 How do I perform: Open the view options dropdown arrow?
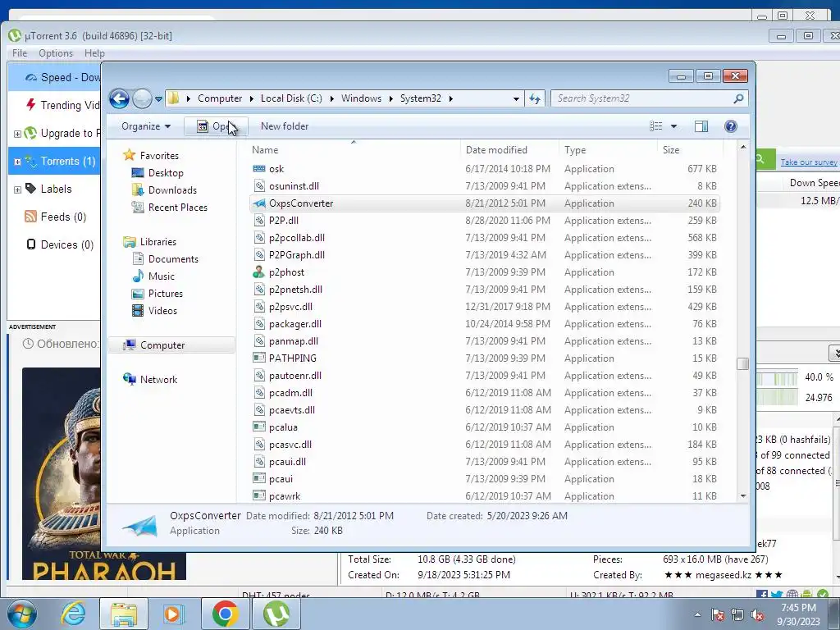coord(674,126)
